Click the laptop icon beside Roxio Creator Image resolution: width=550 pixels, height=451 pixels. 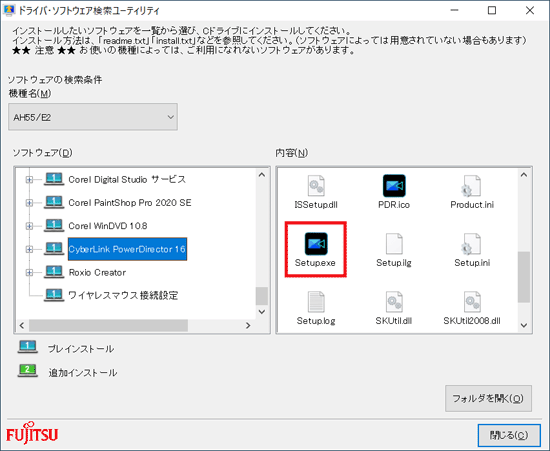54,272
